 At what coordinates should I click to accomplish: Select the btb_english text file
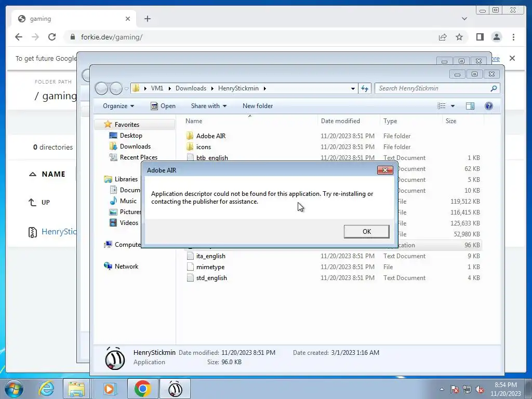[212, 158]
